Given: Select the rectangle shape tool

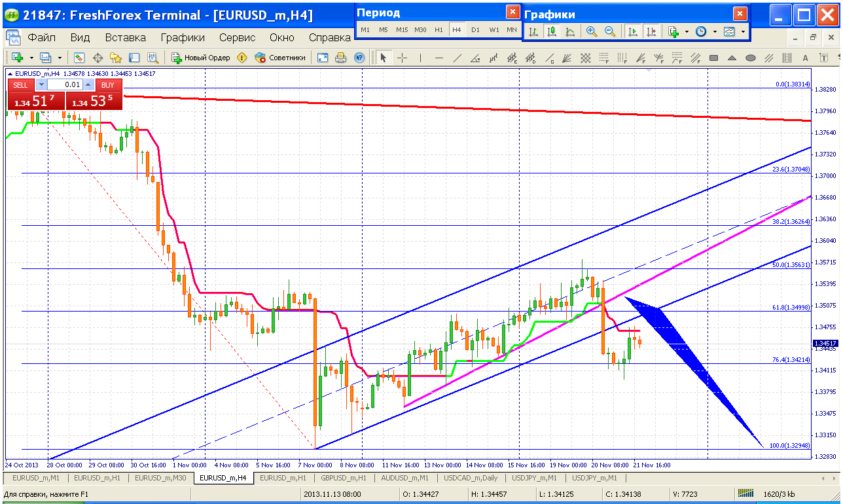Looking at the screenshot, I should [x=714, y=58].
